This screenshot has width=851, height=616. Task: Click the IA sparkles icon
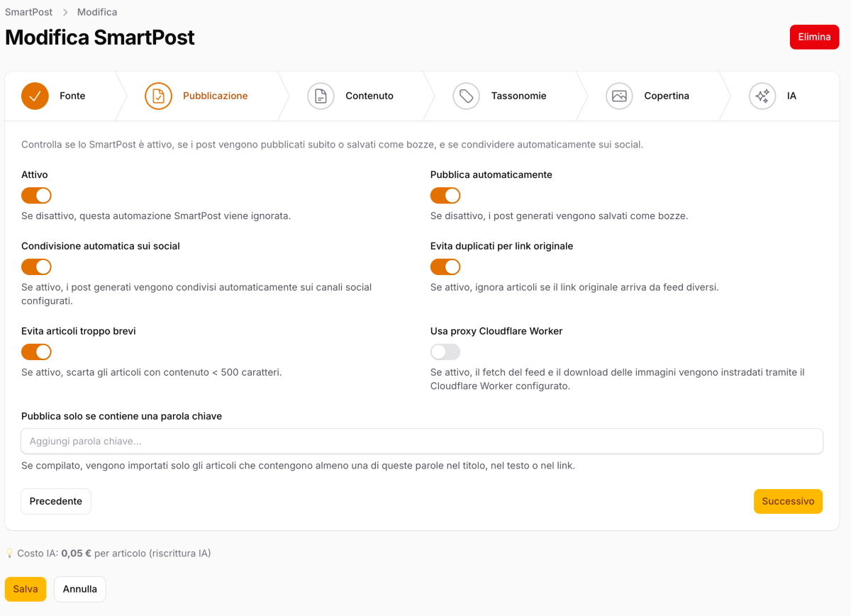[x=762, y=96]
